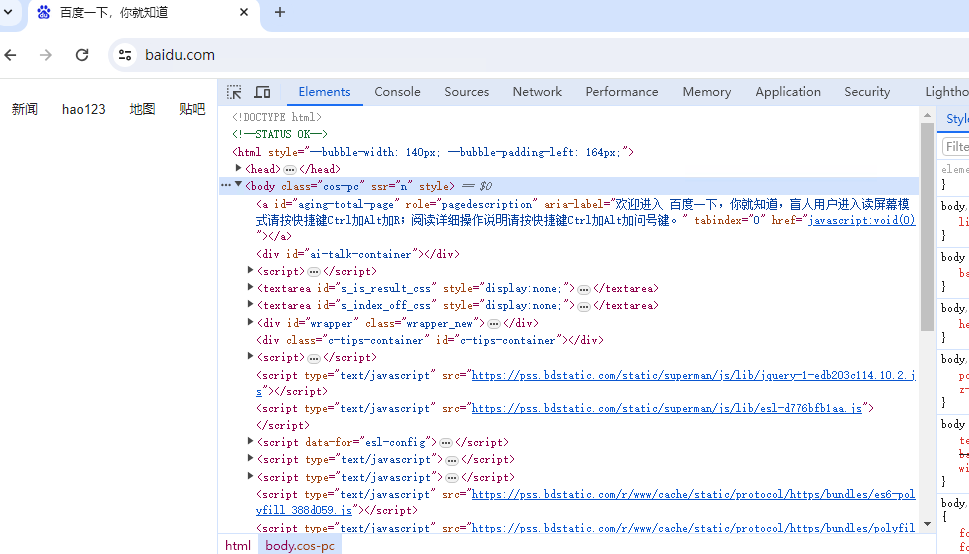Click the browser forward arrow

(46, 55)
